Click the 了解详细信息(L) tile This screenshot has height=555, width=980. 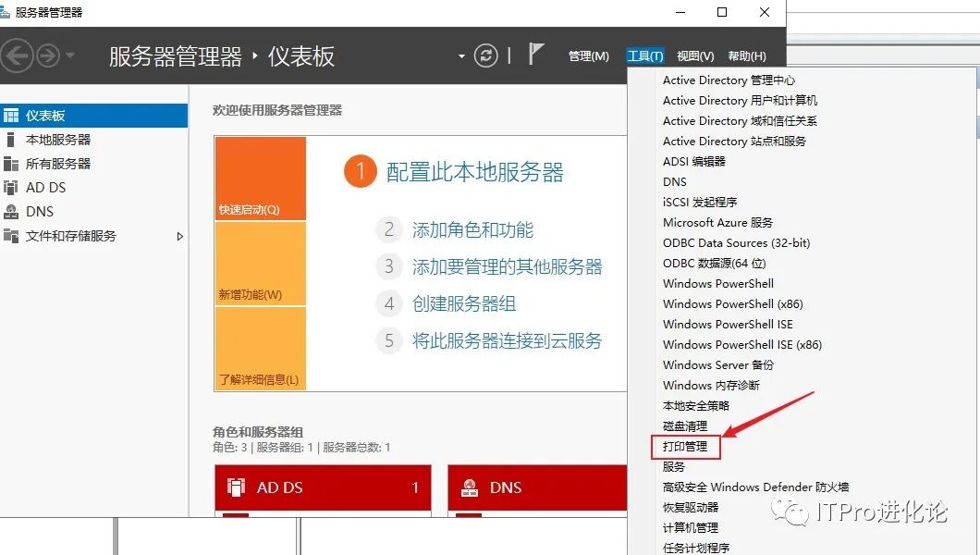[261, 349]
